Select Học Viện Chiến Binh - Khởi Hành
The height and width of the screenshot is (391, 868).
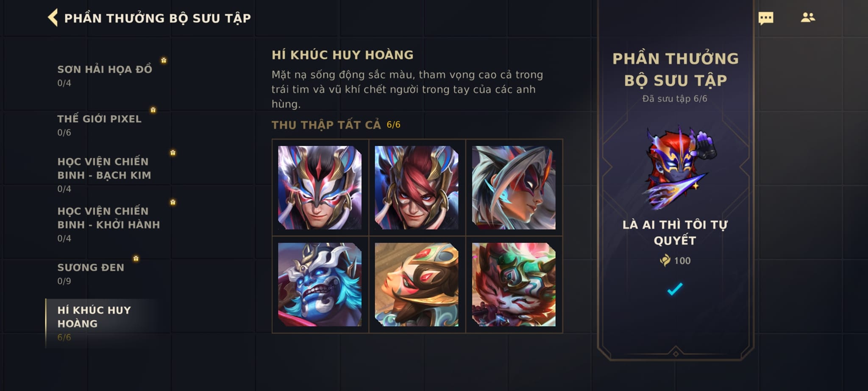coord(109,224)
